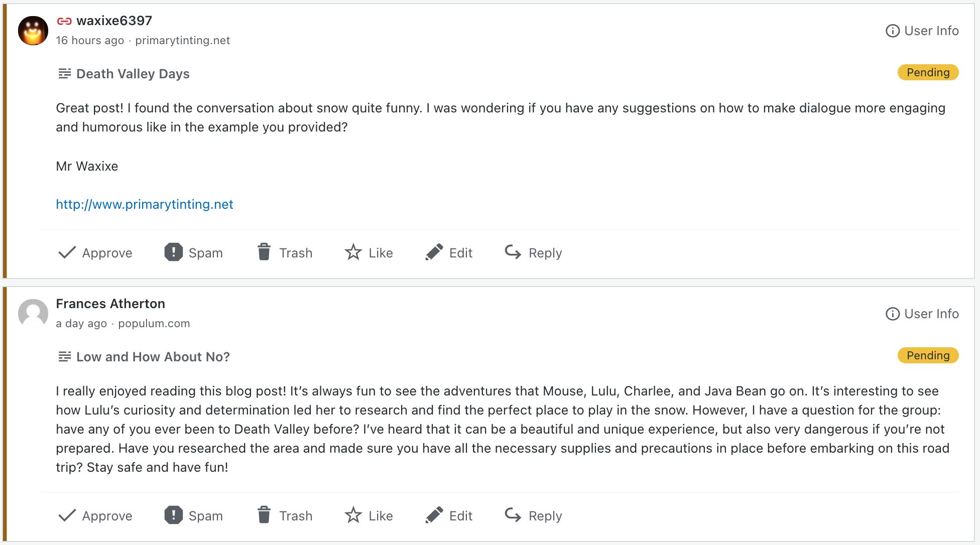Trash the waxixe6397 comment
The image size is (980, 545).
(x=285, y=253)
